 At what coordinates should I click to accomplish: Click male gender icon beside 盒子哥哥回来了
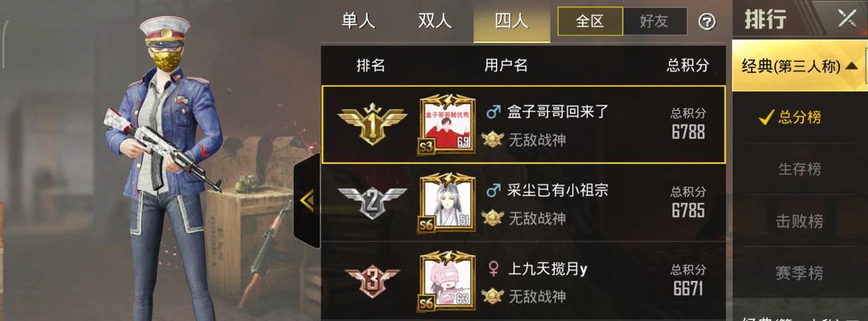(493, 112)
